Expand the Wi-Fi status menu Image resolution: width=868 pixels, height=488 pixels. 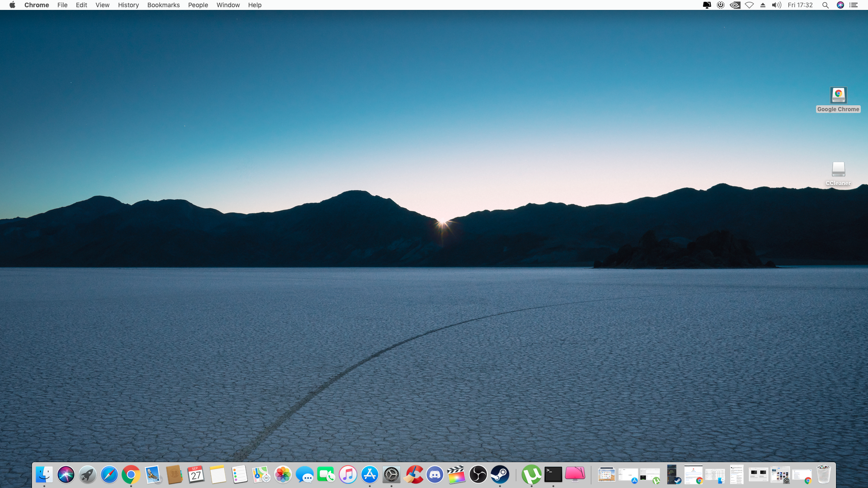pyautogui.click(x=749, y=5)
